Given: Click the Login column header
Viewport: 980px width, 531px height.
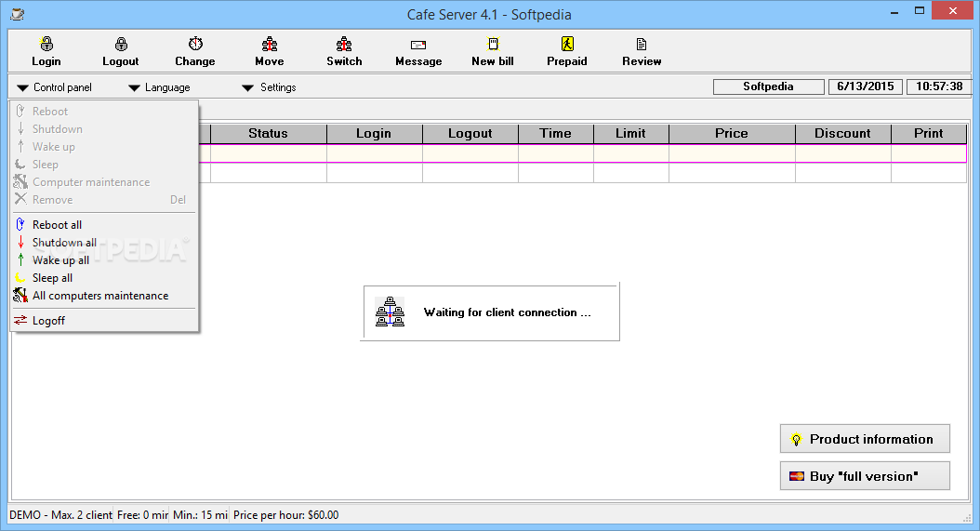Looking at the screenshot, I should pos(374,133).
